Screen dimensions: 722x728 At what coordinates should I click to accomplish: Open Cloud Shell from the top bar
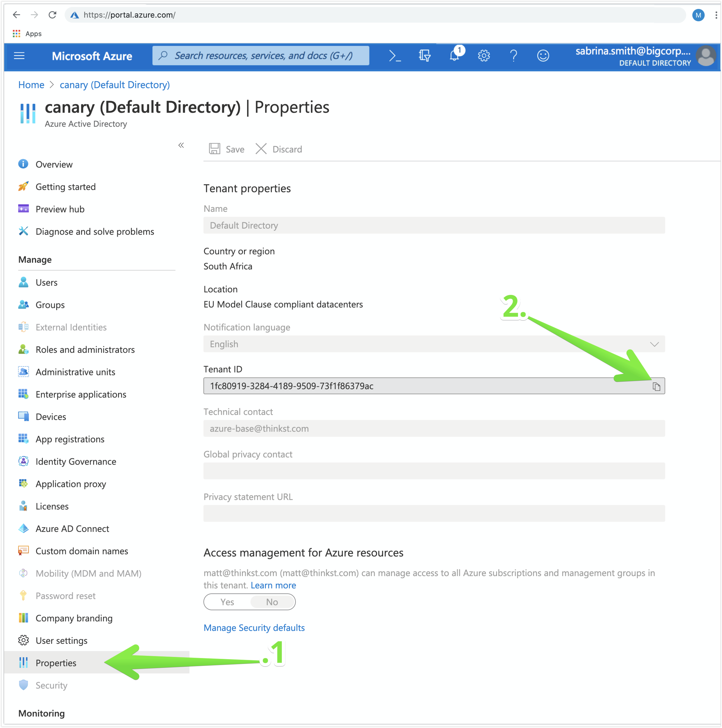pos(395,56)
